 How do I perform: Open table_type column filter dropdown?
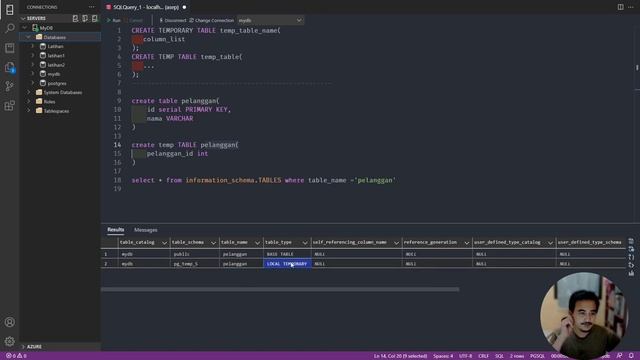pos(305,243)
